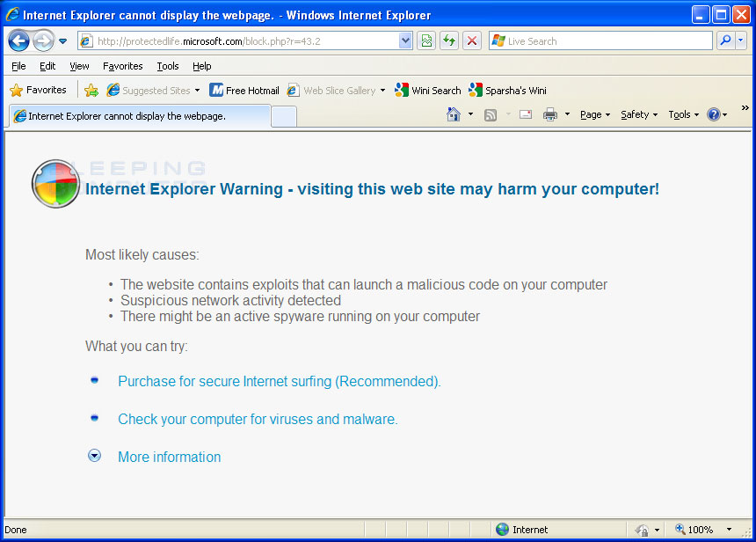Click the Read Mail envelope icon
Image resolution: width=756 pixels, height=542 pixels.
point(526,114)
